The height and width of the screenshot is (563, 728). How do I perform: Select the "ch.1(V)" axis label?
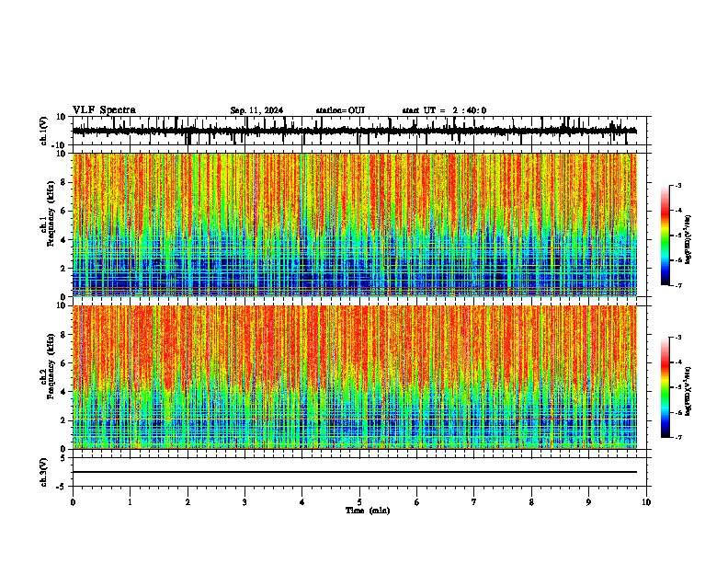44,131
